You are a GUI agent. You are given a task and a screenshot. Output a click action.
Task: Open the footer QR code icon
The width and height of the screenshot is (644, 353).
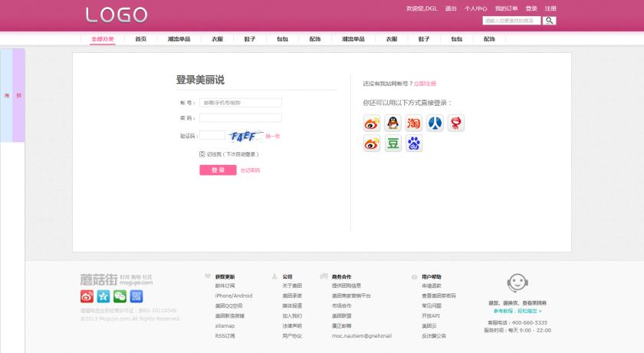136,296
